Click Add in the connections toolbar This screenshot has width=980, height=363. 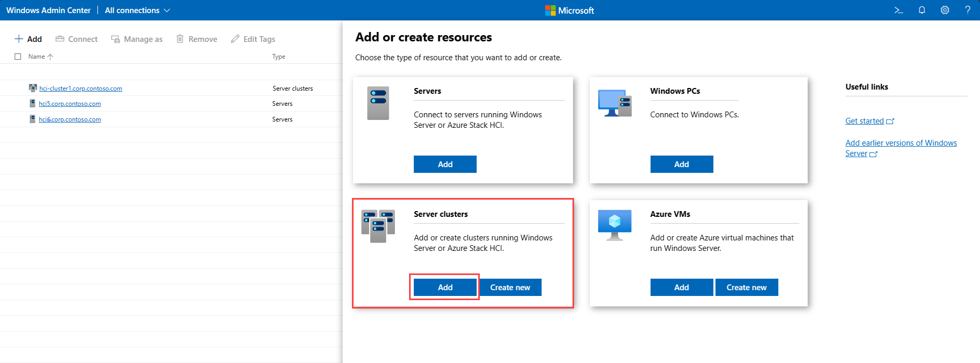pos(28,39)
